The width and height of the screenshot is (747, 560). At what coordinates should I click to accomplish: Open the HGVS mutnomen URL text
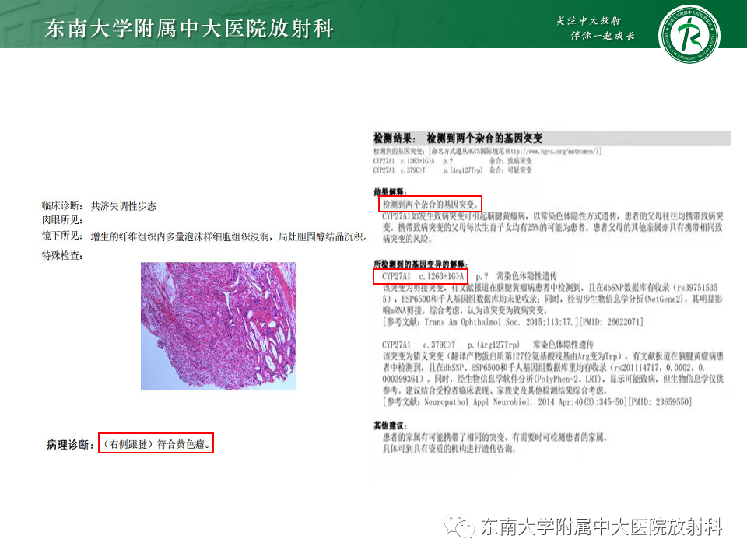(x=551, y=152)
